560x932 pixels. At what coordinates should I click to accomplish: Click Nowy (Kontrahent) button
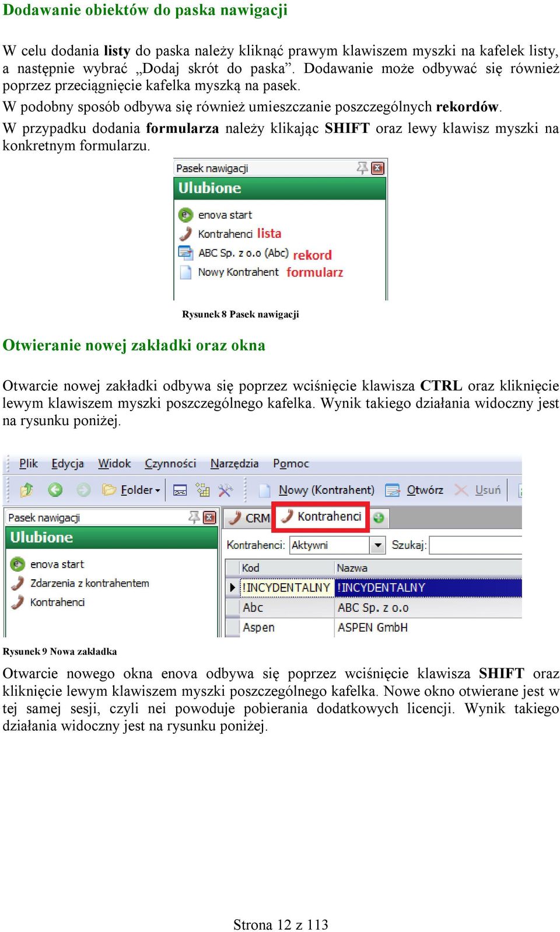pyautogui.click(x=317, y=490)
